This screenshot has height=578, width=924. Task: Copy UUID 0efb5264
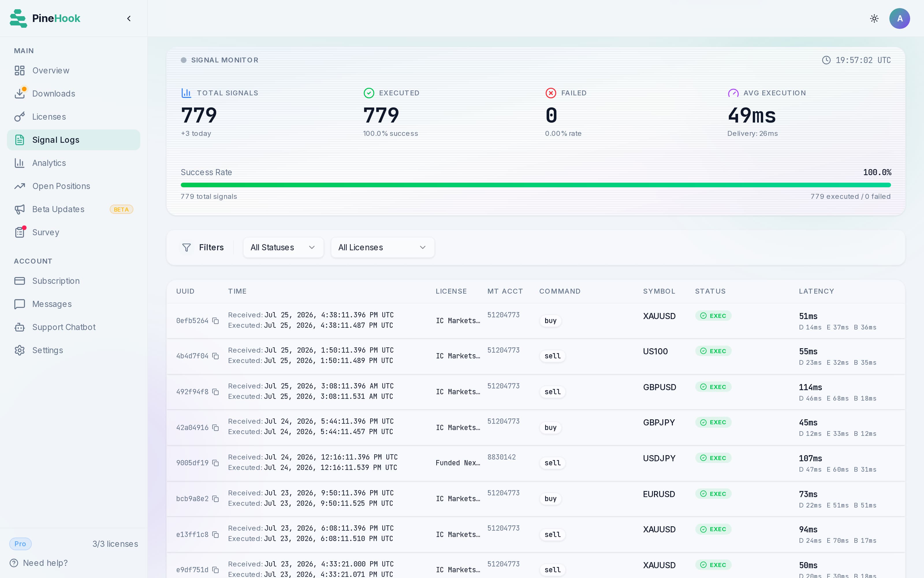pyautogui.click(x=215, y=321)
